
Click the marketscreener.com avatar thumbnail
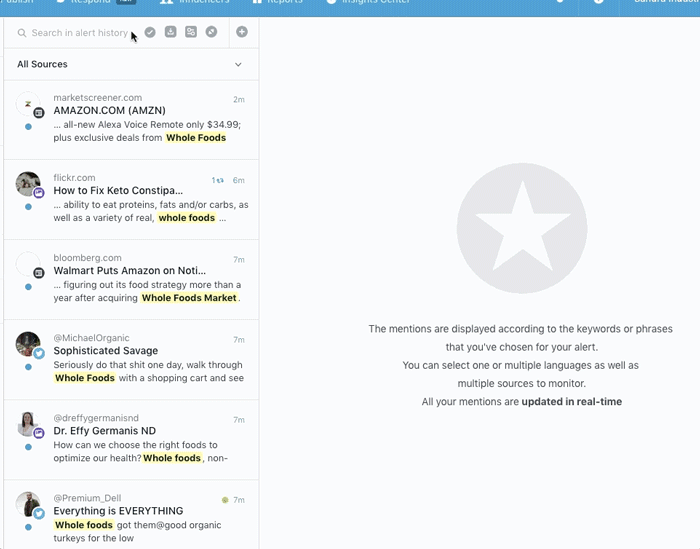28,104
